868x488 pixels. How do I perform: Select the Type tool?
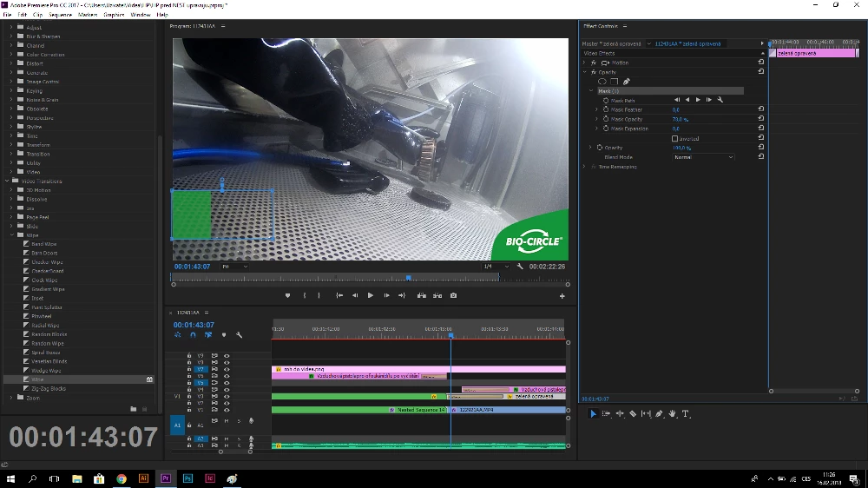686,414
